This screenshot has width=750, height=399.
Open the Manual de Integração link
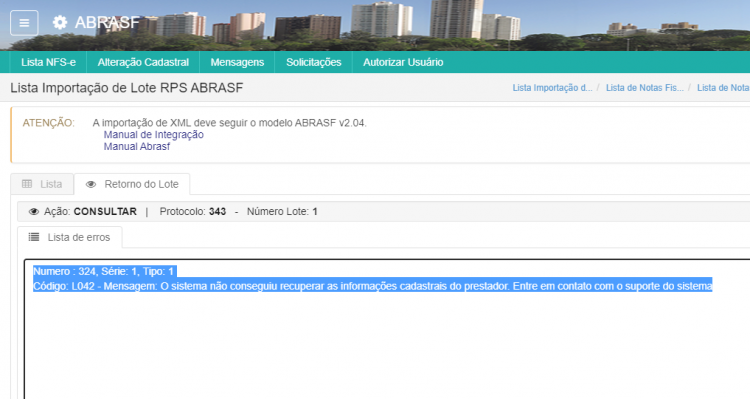point(154,135)
